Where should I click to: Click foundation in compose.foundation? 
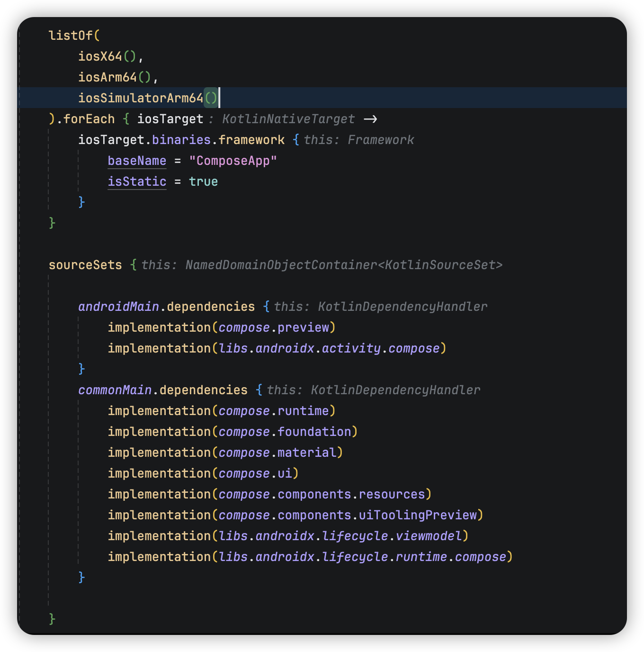coord(314,432)
